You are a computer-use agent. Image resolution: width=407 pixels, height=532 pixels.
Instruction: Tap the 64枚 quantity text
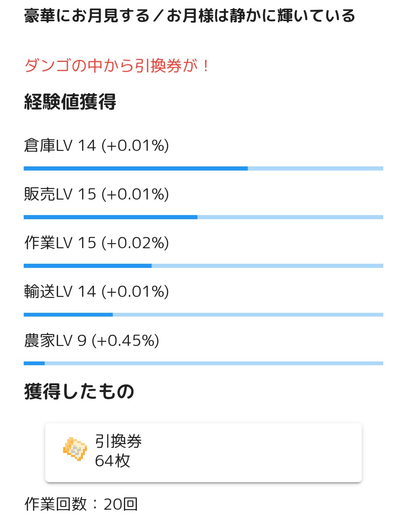(112, 461)
